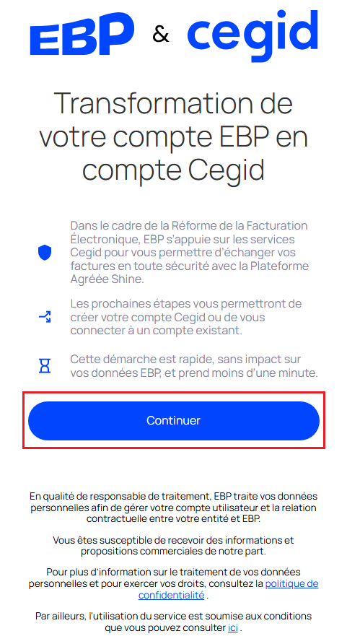The image size is (347, 644).
Task: Click the 'Pour plus d'information' sentence
Action: [x=173, y=583]
